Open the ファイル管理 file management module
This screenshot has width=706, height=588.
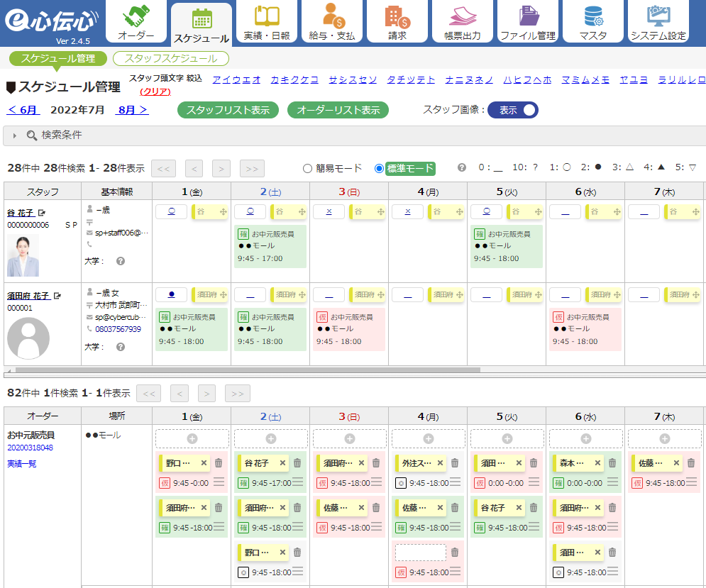click(x=527, y=22)
